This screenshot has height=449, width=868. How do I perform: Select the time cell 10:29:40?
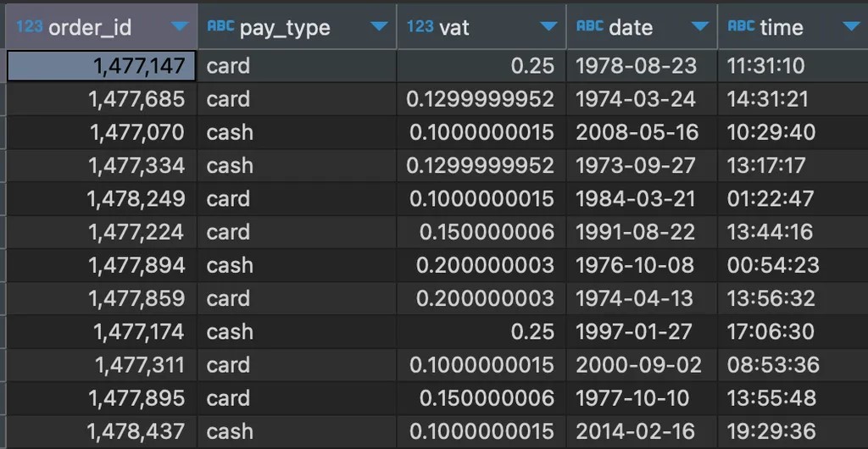[793, 132]
